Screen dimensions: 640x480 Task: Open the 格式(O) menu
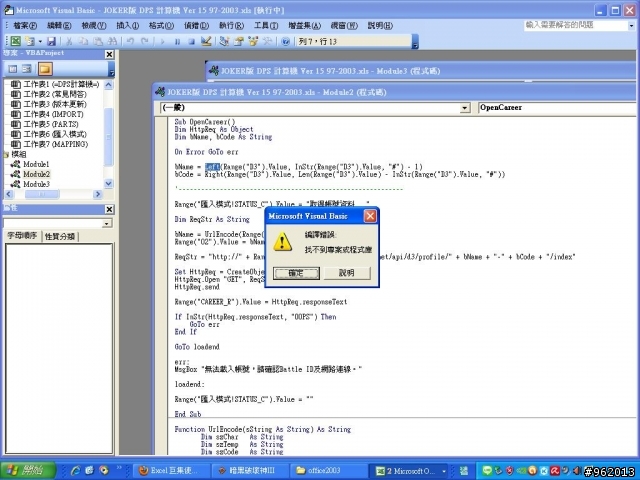161,26
